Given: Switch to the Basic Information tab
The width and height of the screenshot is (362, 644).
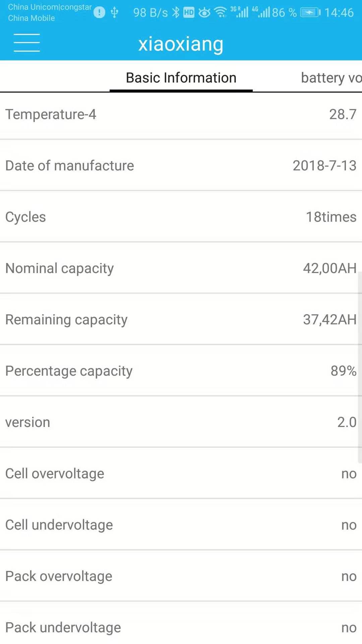Looking at the screenshot, I should click(181, 78).
